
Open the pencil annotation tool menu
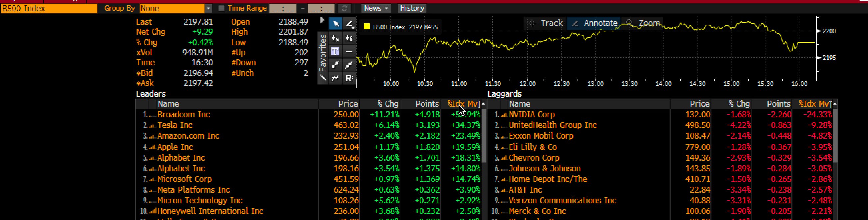coord(350,24)
